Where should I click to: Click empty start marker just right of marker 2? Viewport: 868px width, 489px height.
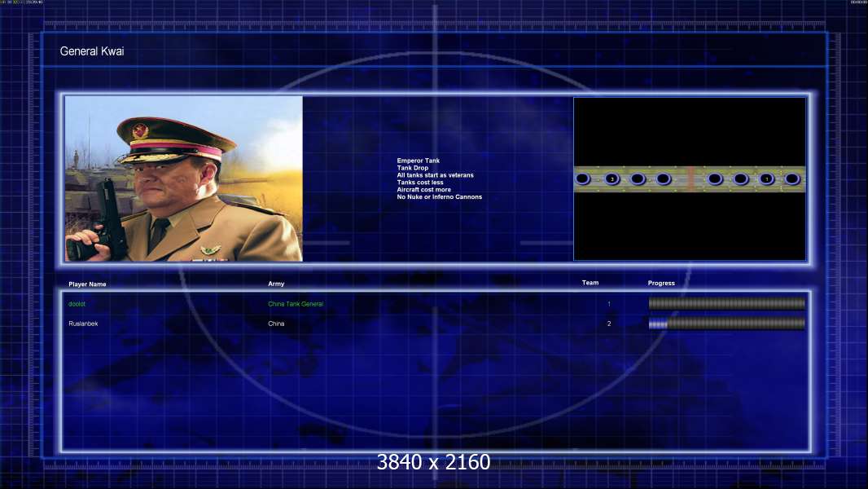[x=638, y=178]
